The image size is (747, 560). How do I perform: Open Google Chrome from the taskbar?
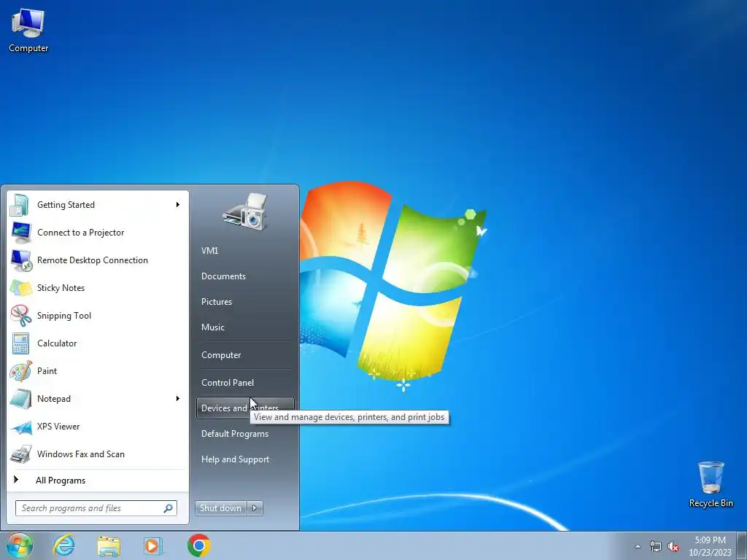(198, 545)
